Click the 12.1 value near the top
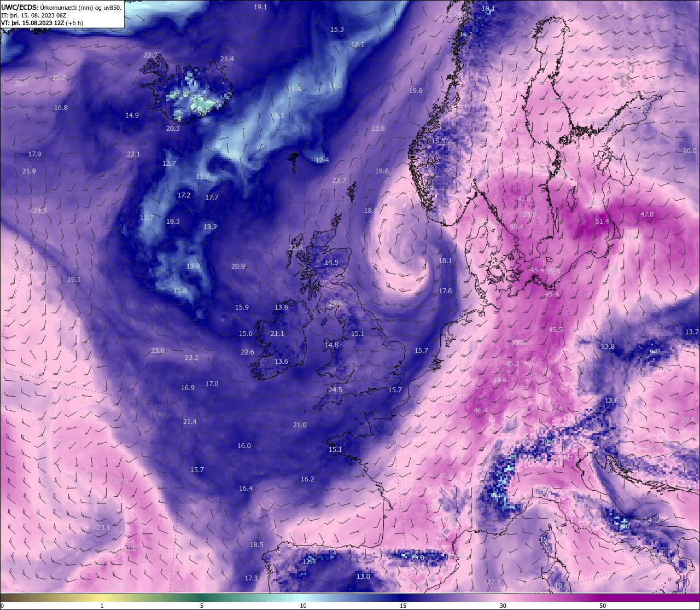 coord(358,44)
